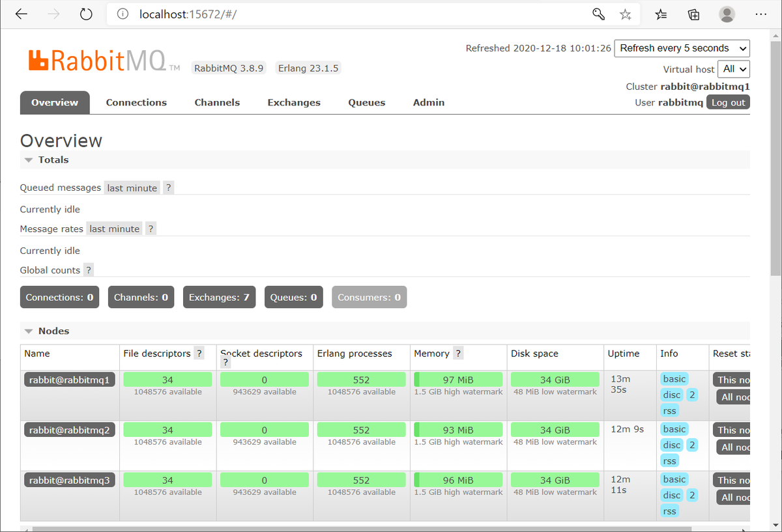Viewport: 782px width, 532px height.
Task: Click the basic tag for rabbit@rabbitmq2
Action: click(674, 429)
